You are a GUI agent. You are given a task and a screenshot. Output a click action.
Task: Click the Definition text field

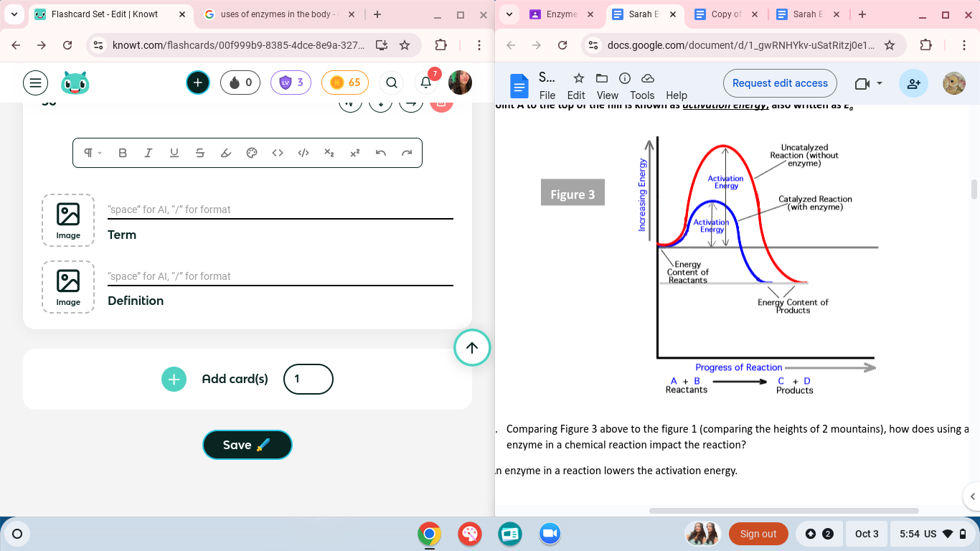(280, 276)
